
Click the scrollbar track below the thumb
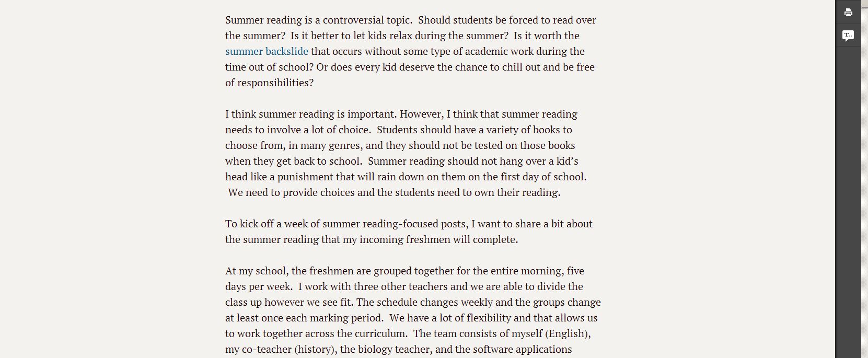point(864,183)
